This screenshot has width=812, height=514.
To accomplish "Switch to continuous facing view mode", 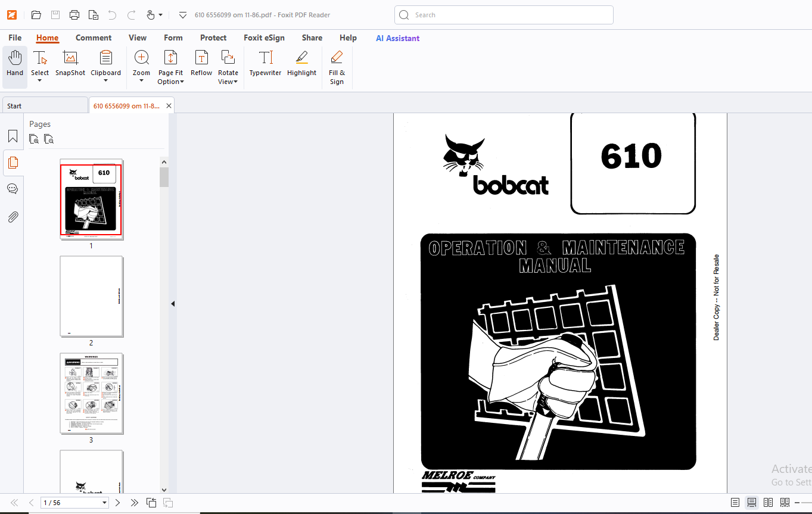I will pyautogui.click(x=785, y=503).
